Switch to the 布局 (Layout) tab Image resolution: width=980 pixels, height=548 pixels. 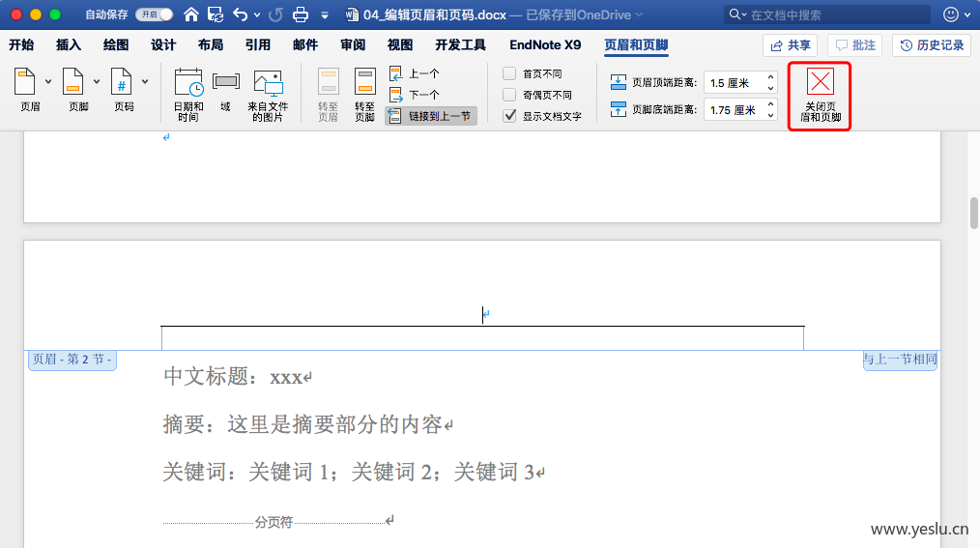tap(211, 45)
